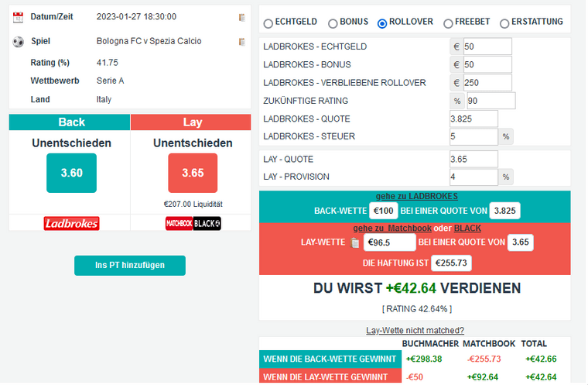Viewport: 588px width, 385px height.
Task: Click the €207.00 Liquidität text
Action: (x=193, y=205)
